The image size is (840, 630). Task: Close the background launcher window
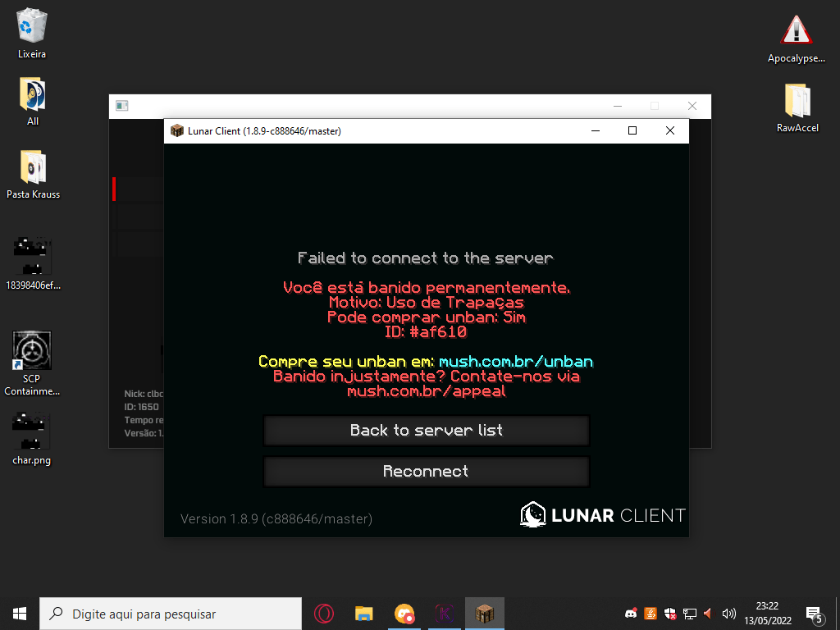coord(692,106)
